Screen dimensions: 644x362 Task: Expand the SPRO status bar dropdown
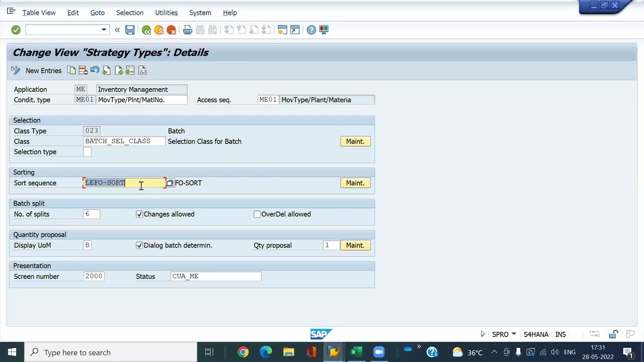click(x=514, y=334)
